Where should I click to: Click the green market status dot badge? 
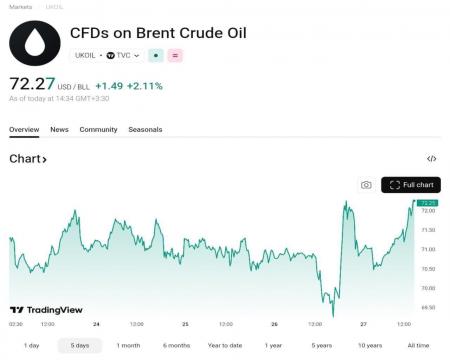156,56
